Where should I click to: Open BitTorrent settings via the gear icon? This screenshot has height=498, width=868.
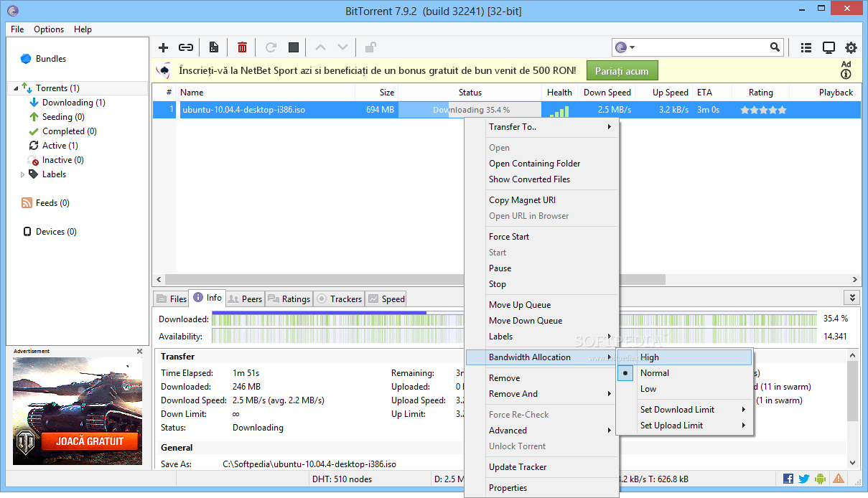pyautogui.click(x=851, y=47)
